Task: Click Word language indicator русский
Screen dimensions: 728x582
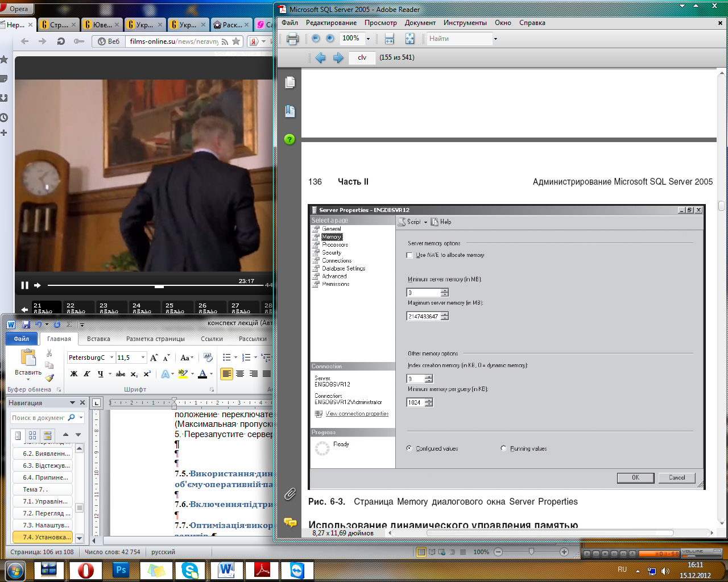Action: point(163,552)
